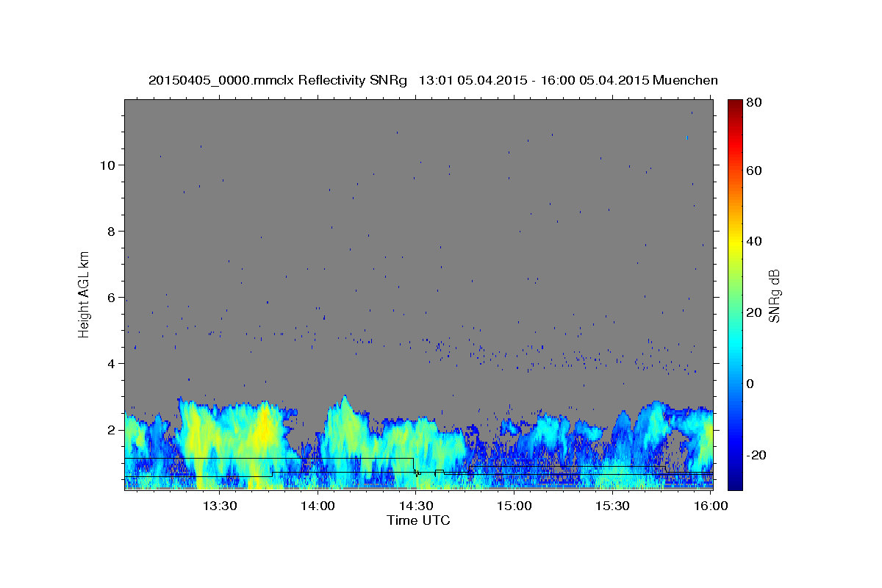Screen dimensions: 882x588
Task: Click the colorbar tick label 60
Action: [x=753, y=171]
